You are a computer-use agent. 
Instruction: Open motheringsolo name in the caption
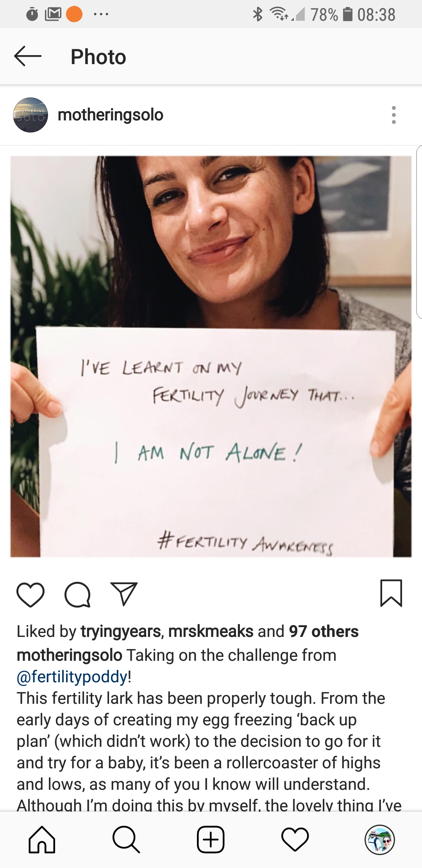(x=70, y=655)
